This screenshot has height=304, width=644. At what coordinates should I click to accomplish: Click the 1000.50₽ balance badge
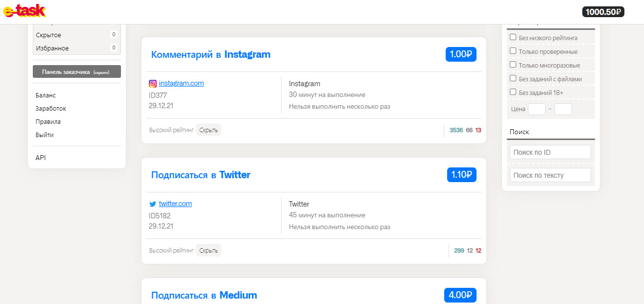tap(603, 12)
